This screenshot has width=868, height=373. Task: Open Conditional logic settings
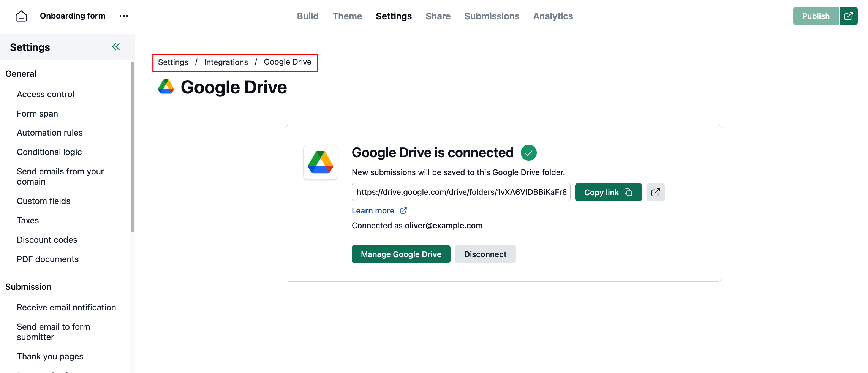click(x=49, y=152)
